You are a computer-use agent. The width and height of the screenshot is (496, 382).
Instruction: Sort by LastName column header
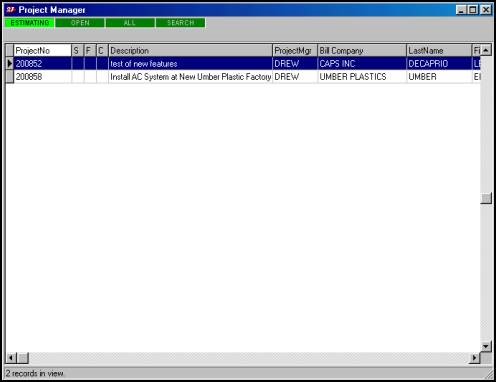point(439,51)
